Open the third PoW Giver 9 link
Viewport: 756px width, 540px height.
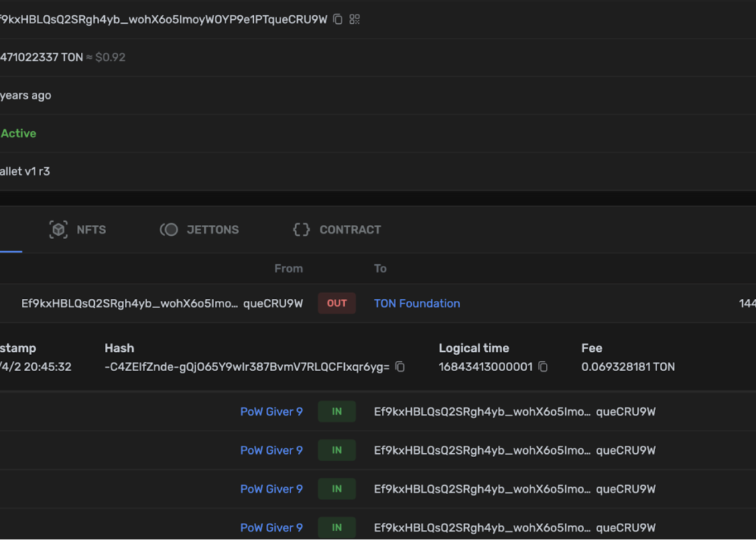tap(271, 489)
